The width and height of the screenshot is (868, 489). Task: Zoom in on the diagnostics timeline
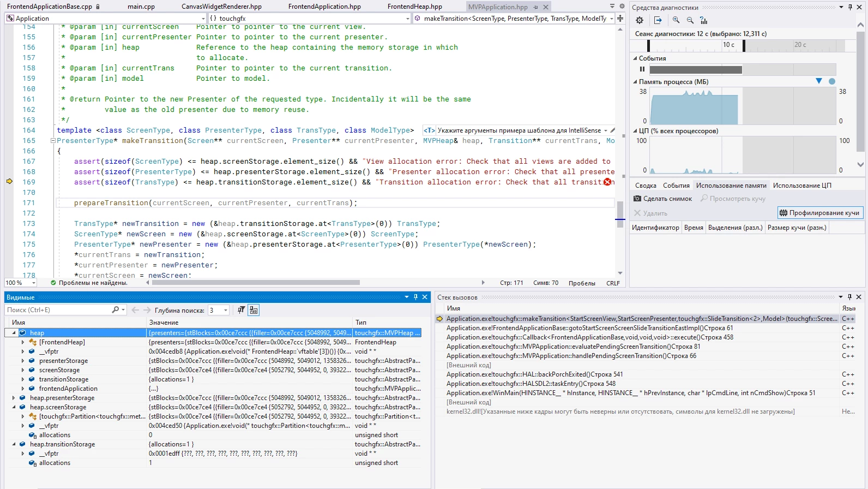pos(676,20)
